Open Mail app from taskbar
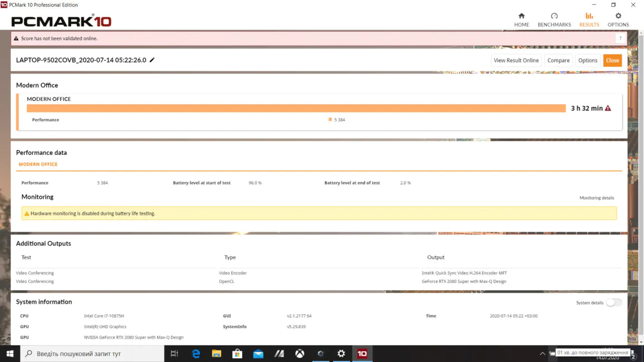This screenshot has width=644, height=362. [258, 354]
